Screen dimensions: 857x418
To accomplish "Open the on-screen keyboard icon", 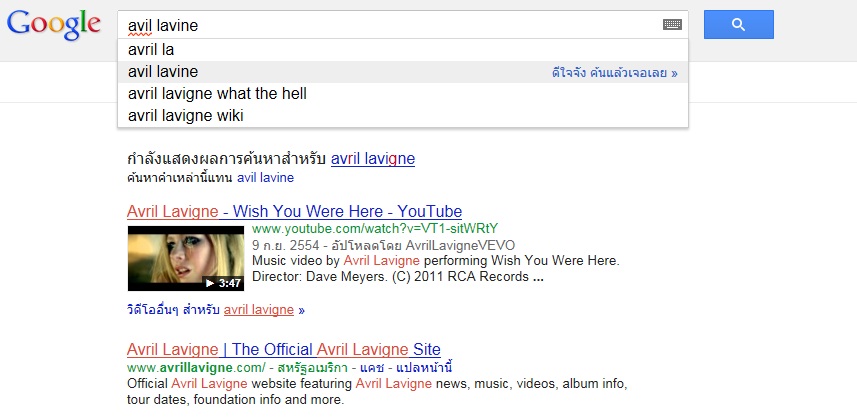I will click(x=672, y=25).
